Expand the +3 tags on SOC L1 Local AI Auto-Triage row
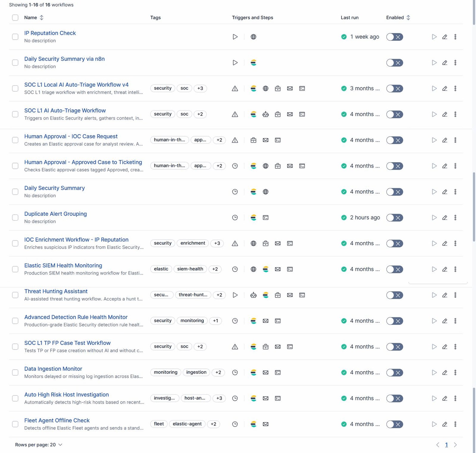This screenshot has height=453, width=476. click(x=200, y=88)
